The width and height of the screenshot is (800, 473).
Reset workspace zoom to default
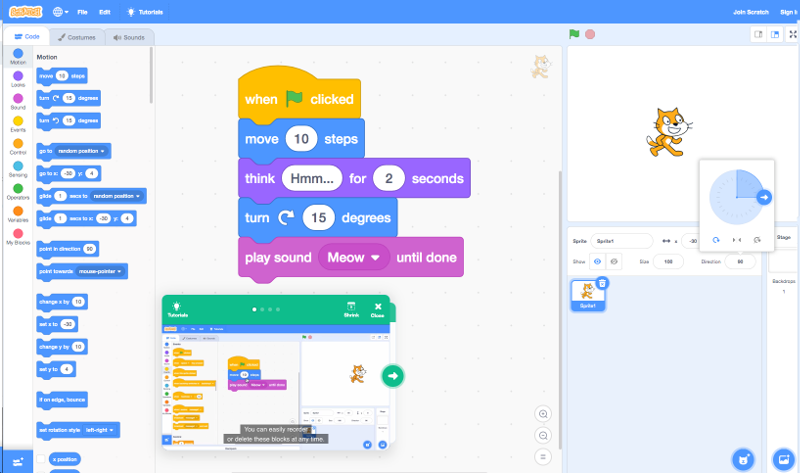(543, 457)
